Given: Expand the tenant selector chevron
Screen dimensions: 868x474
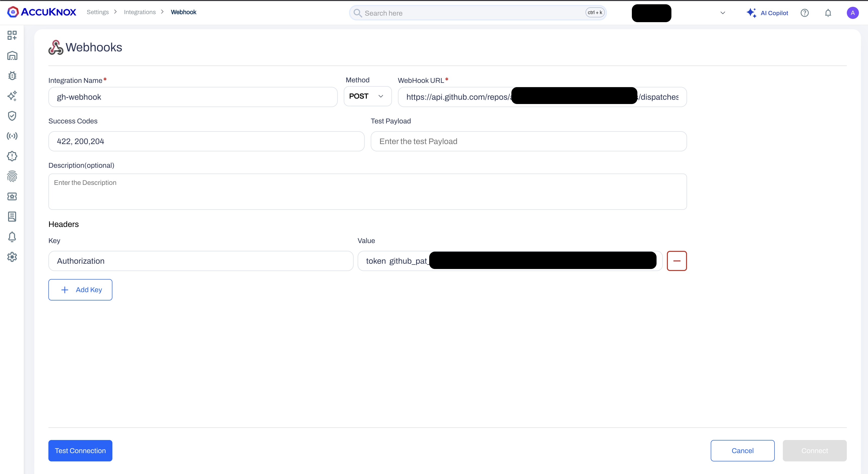Looking at the screenshot, I should [x=723, y=13].
